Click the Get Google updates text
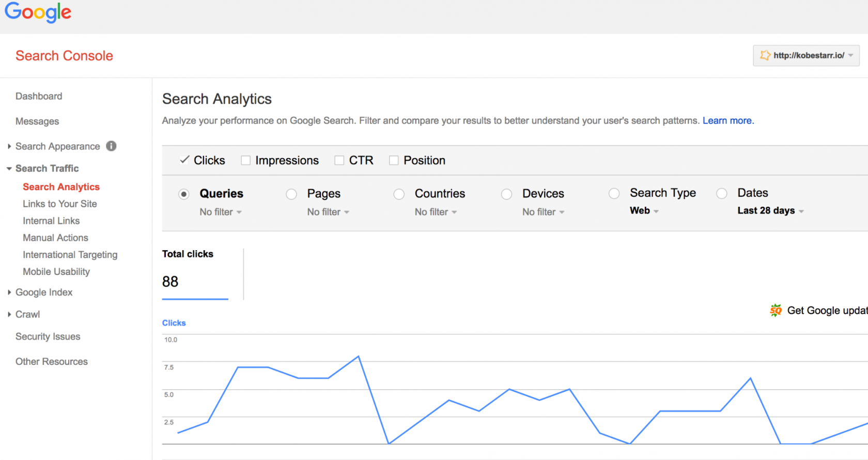This screenshot has height=460, width=868. click(x=827, y=310)
